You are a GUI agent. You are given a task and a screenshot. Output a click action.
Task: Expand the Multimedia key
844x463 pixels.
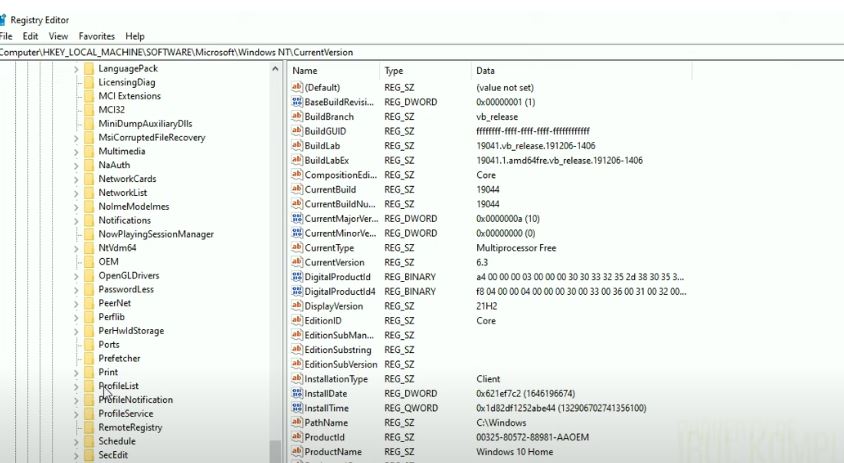[76, 152]
